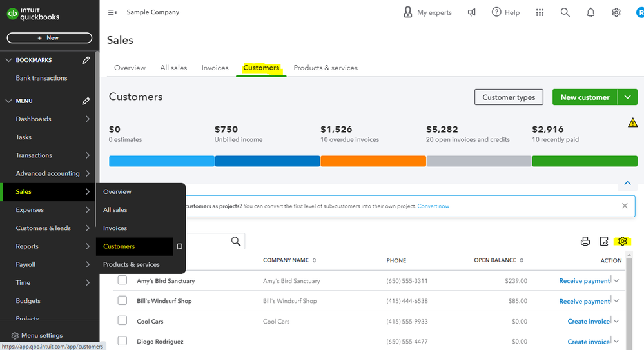
Task: Collapse the Menu section
Action: tap(8, 101)
